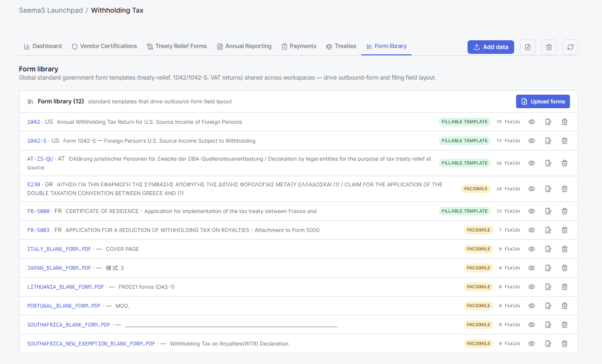The width and height of the screenshot is (602, 364).
Task: Open the 1042 form link
Action: [x=33, y=122]
